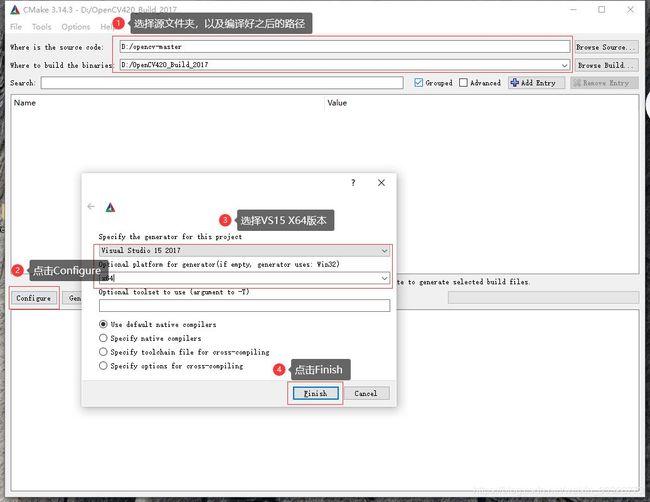Click Finish in the generator dialog
This screenshot has height=502, width=650.
pyautogui.click(x=315, y=393)
